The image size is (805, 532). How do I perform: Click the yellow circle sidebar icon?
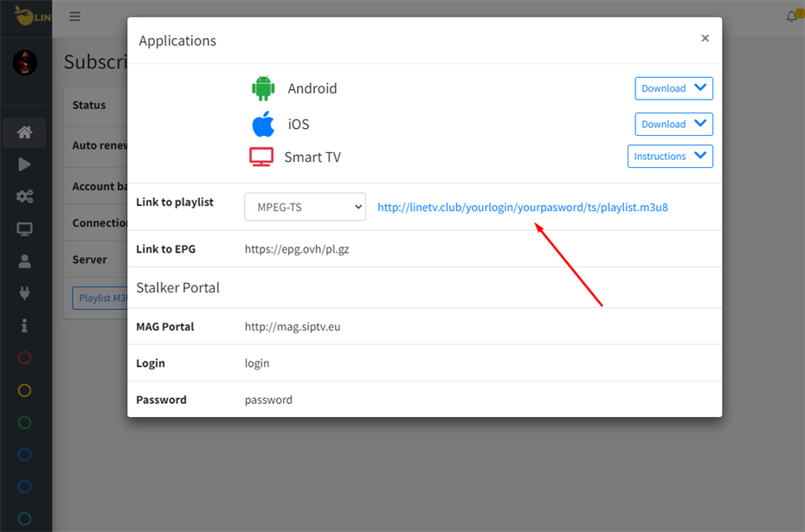coord(24,390)
